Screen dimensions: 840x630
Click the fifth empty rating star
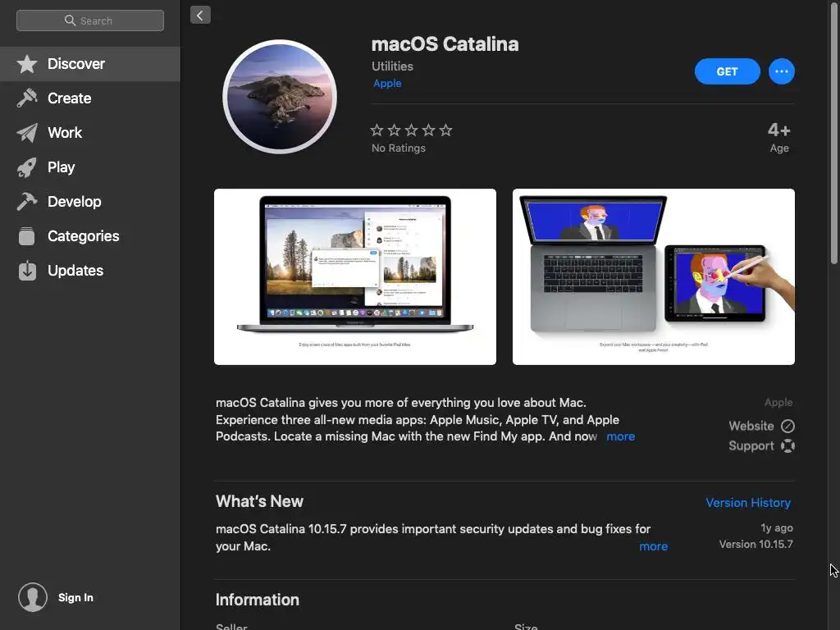tap(445, 130)
